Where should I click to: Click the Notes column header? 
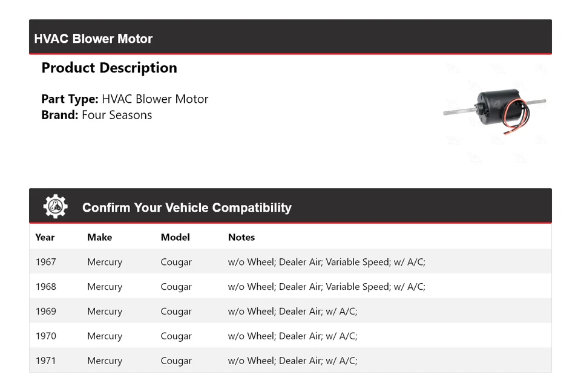(241, 237)
